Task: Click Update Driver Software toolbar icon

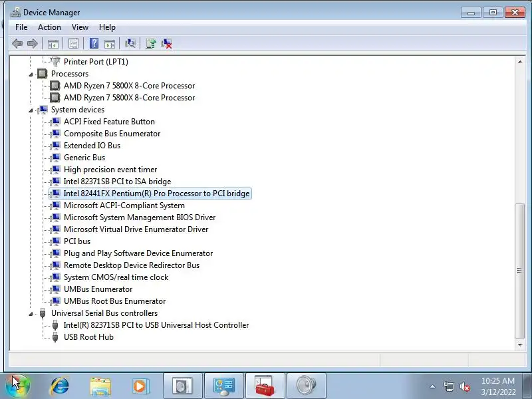Action: (x=151, y=43)
